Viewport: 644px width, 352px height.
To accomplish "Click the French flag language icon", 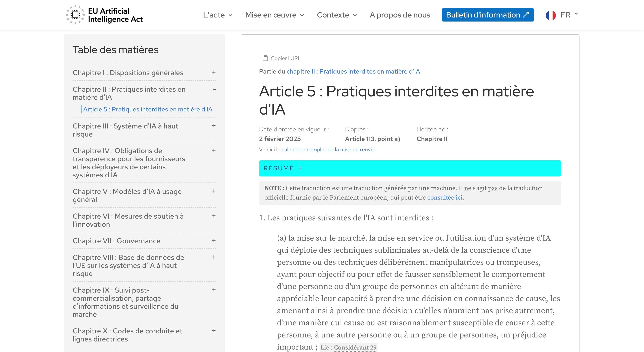I will click(x=550, y=15).
